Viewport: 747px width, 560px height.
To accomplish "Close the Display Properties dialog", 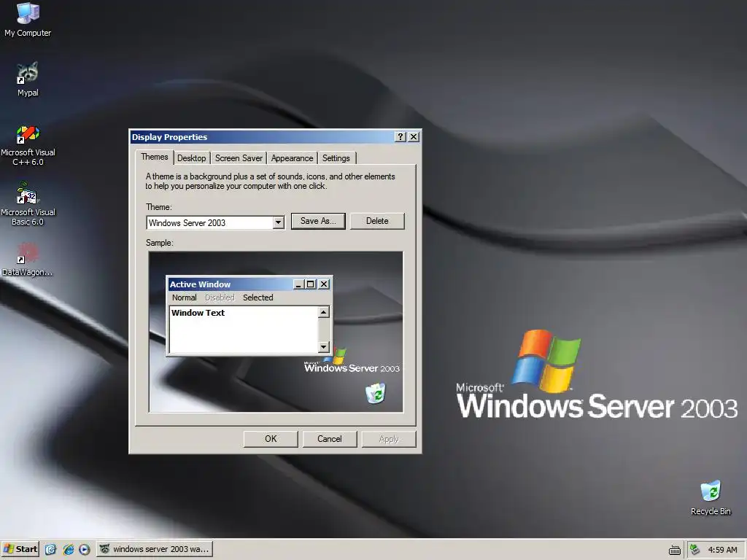I will (x=414, y=137).
